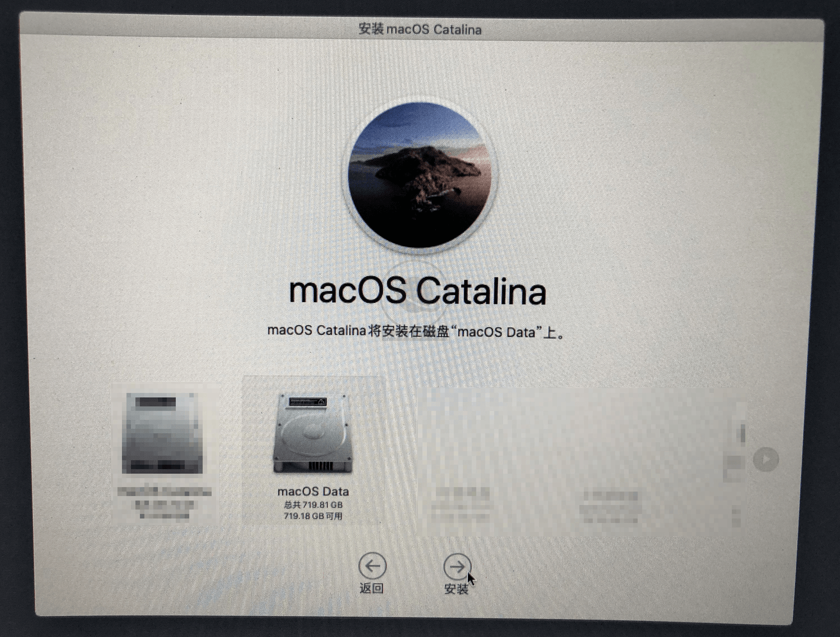Click the "macOS Catalina" large heading
Screen dimensions: 840x637
click(418, 290)
